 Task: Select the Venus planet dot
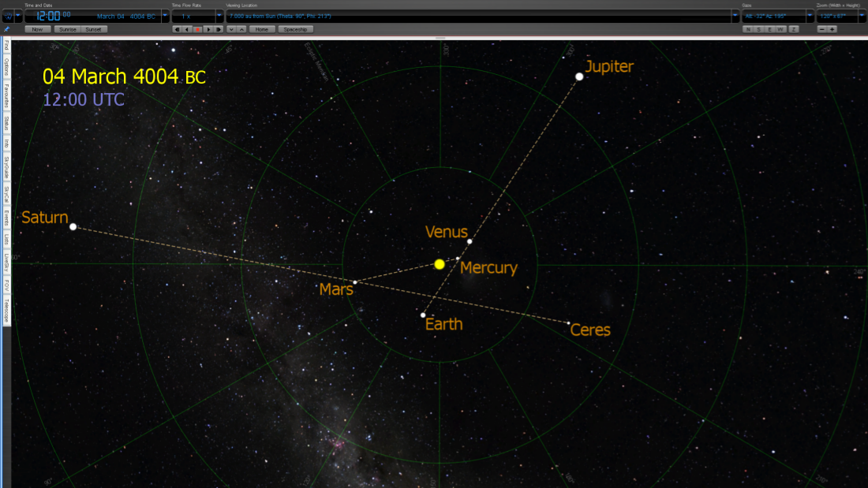click(x=470, y=242)
